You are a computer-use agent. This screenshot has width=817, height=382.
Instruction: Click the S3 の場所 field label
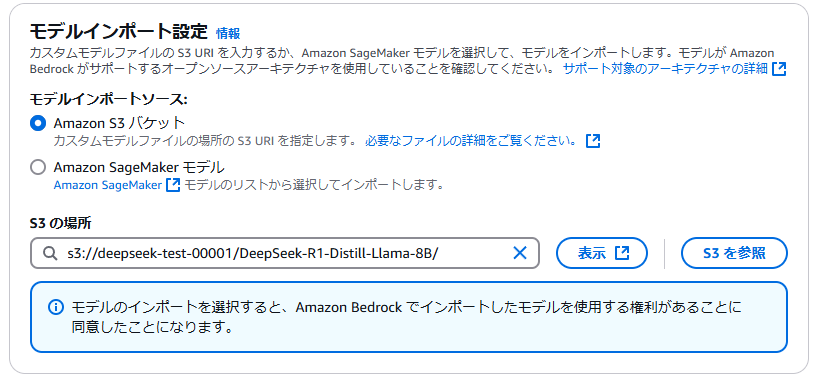tap(61, 224)
